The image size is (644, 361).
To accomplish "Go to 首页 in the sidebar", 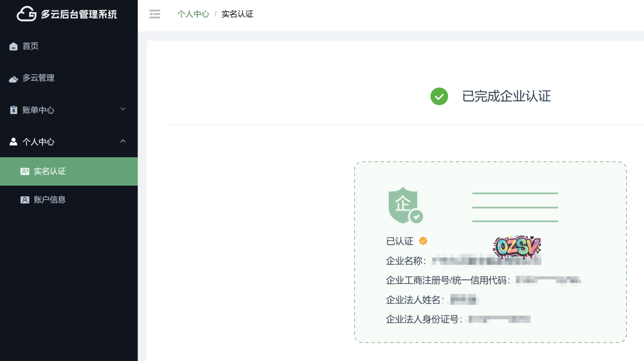I will tap(30, 46).
